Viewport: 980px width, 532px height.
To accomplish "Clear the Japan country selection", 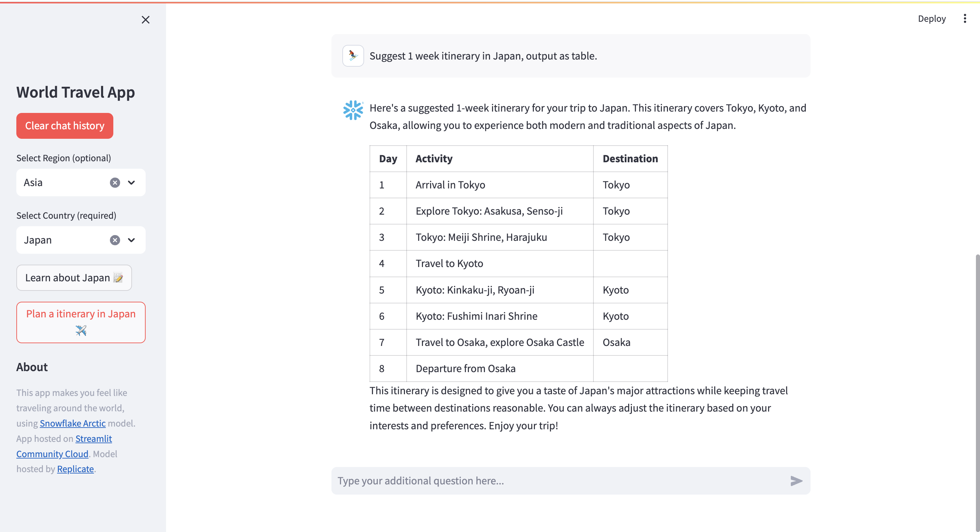I will [x=115, y=240].
